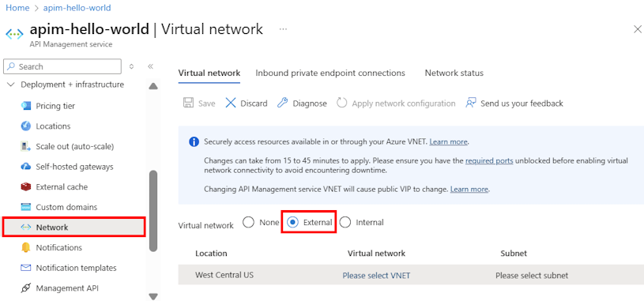This screenshot has height=301, width=644.
Task: Click the API Management service icon next to the title
Action: click(14, 34)
